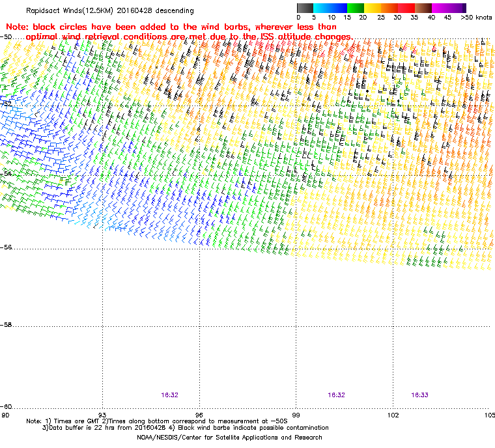Click the 90 longitude axis label
This screenshot has width=495, height=448.
(x=5, y=415)
